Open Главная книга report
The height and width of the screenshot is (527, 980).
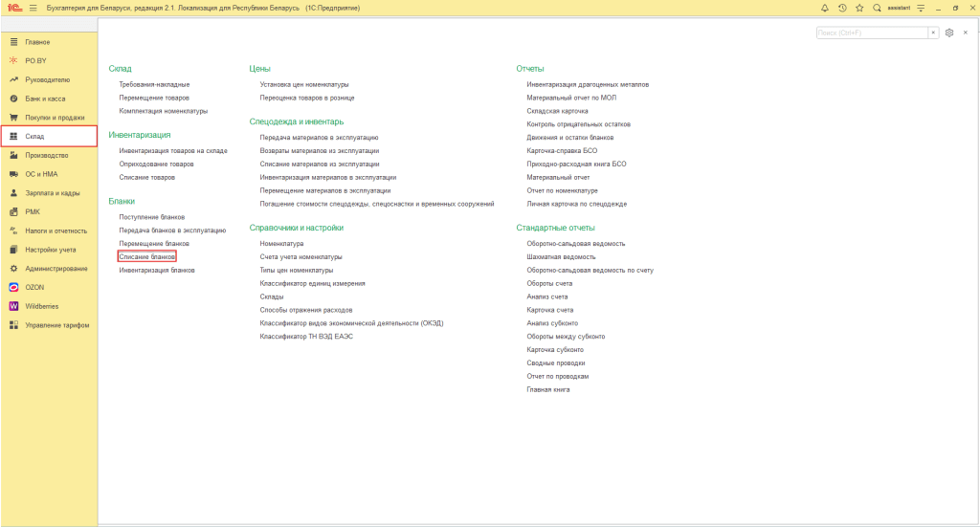coord(548,389)
